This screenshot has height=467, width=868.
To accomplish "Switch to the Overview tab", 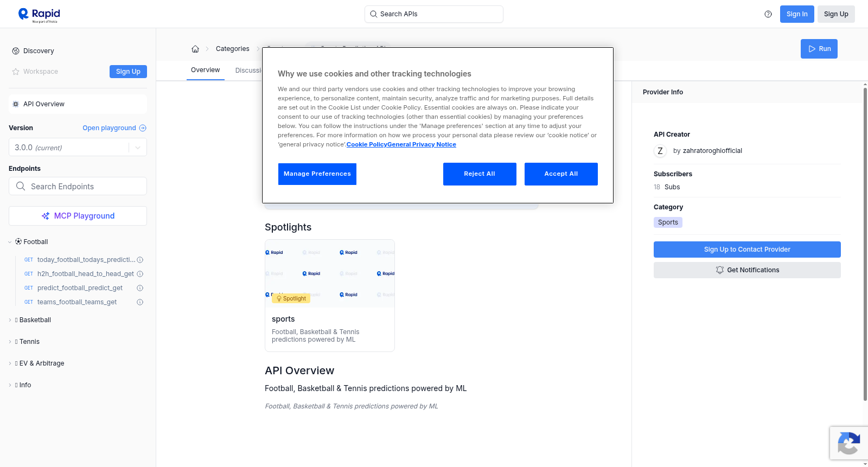I will coord(205,70).
